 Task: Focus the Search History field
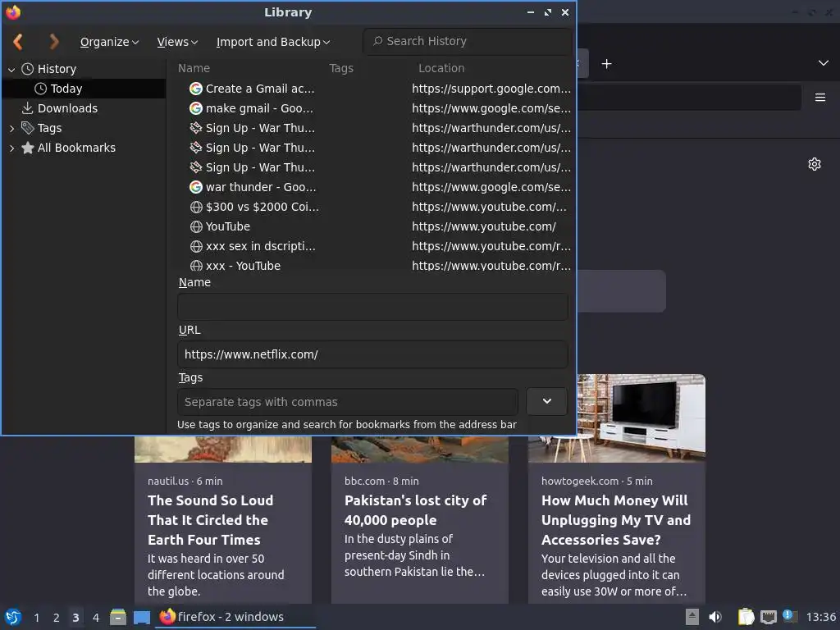pos(467,41)
